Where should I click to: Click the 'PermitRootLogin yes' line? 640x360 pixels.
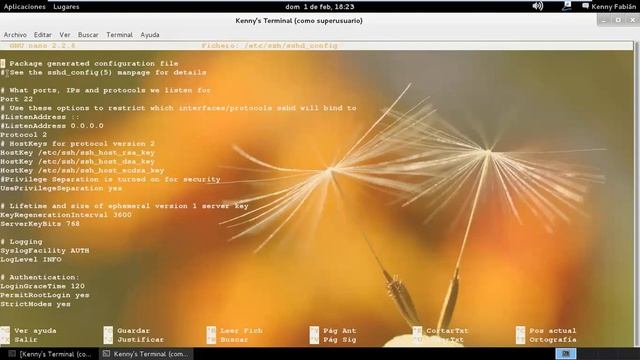45,295
